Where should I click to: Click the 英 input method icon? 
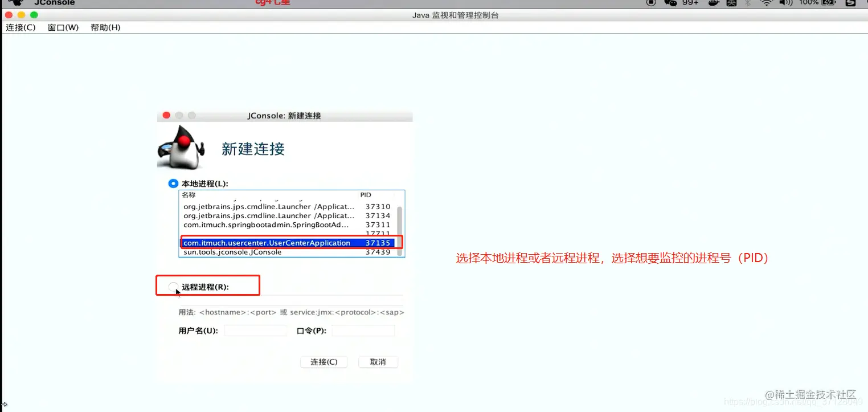coord(732,3)
